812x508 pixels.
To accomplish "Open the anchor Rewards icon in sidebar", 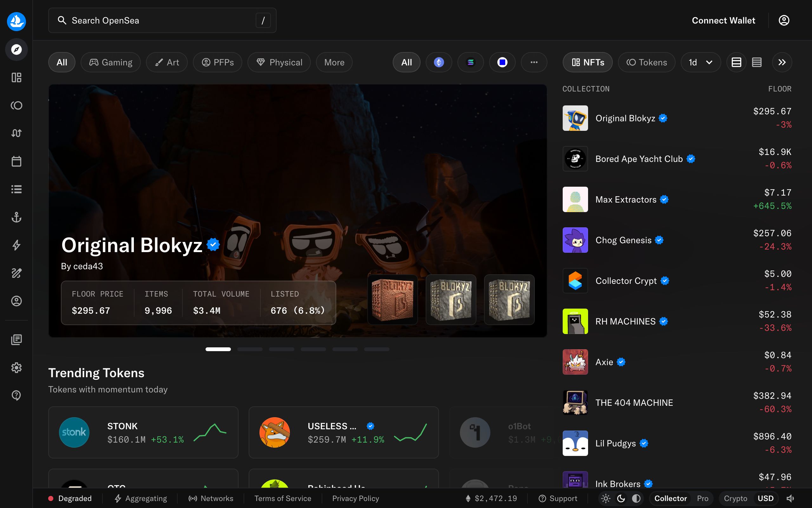I will (16, 217).
